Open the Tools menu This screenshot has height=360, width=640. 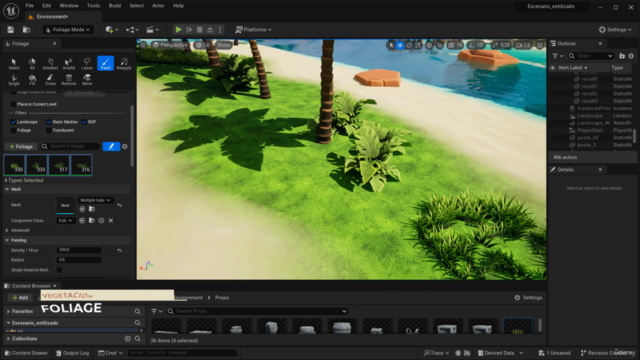coord(93,6)
